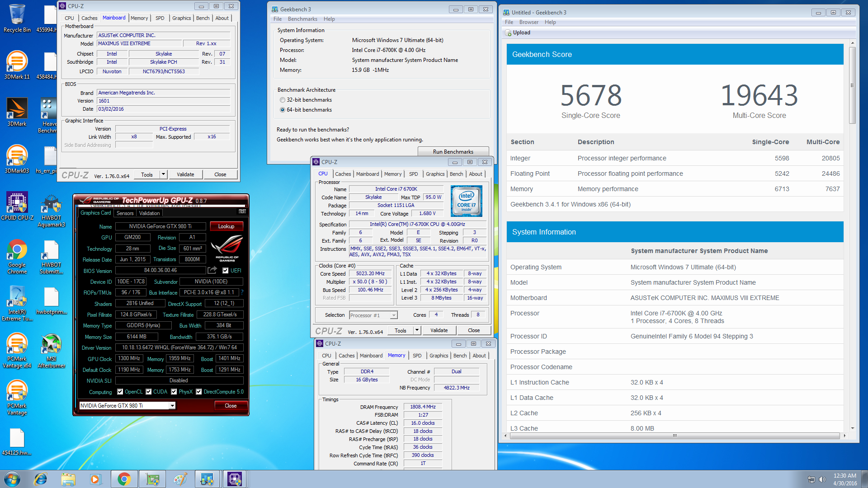Open the CPUID CPU-Z desktop shortcut
868x488 pixels.
(x=17, y=206)
